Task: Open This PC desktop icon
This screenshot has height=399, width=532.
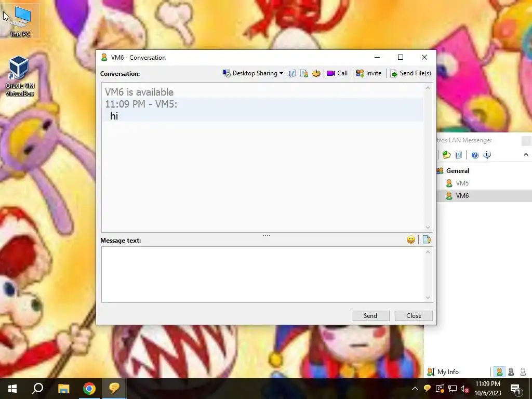Action: [x=20, y=22]
